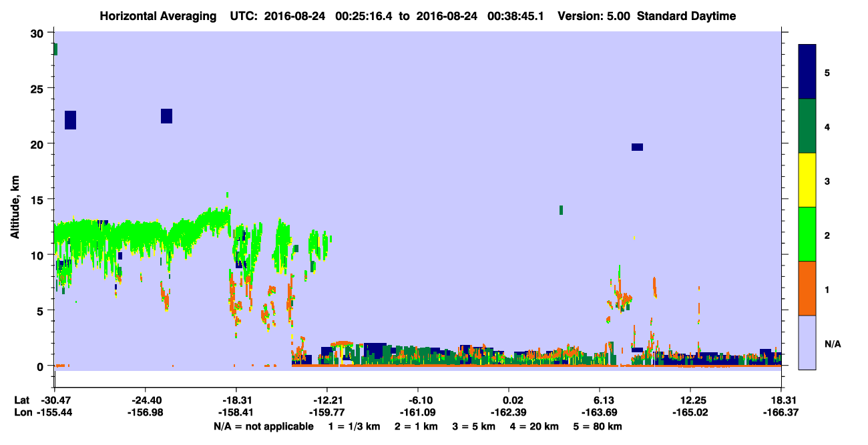Click the longitude value '-163.69'
The width and height of the screenshot is (868, 445).
[x=600, y=412]
